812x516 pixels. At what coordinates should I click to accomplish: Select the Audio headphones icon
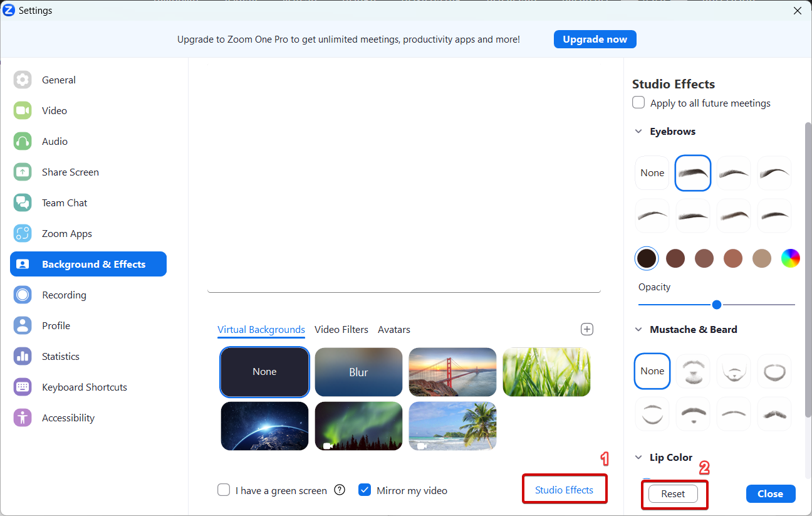coord(23,141)
